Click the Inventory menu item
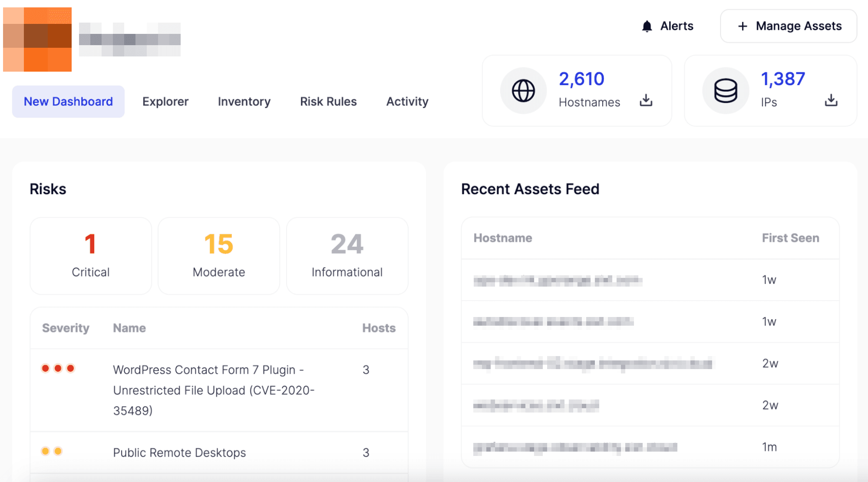This screenshot has width=868, height=482. coord(243,102)
